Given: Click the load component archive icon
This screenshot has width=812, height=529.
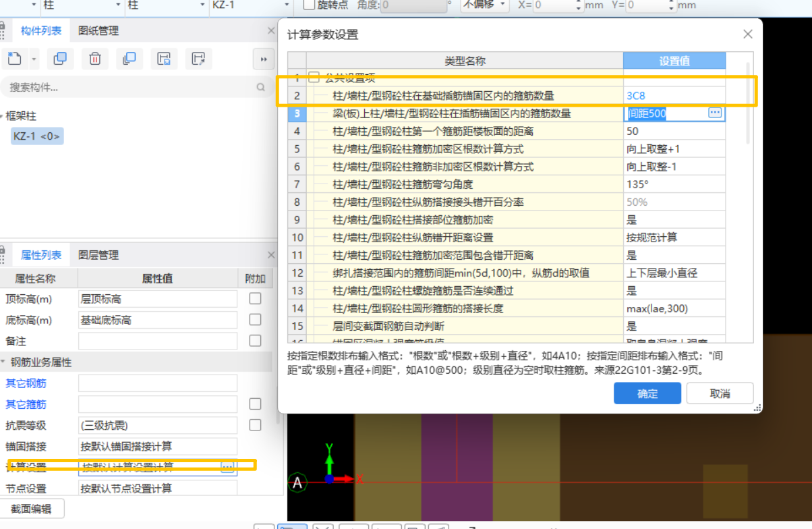Looking at the screenshot, I should click(x=198, y=59).
